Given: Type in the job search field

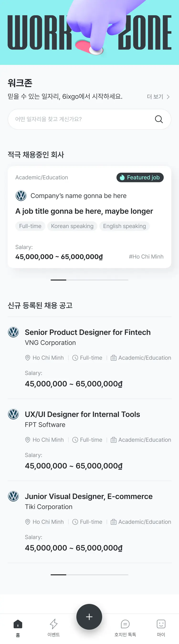Looking at the screenshot, I should pyautogui.click(x=80, y=119).
